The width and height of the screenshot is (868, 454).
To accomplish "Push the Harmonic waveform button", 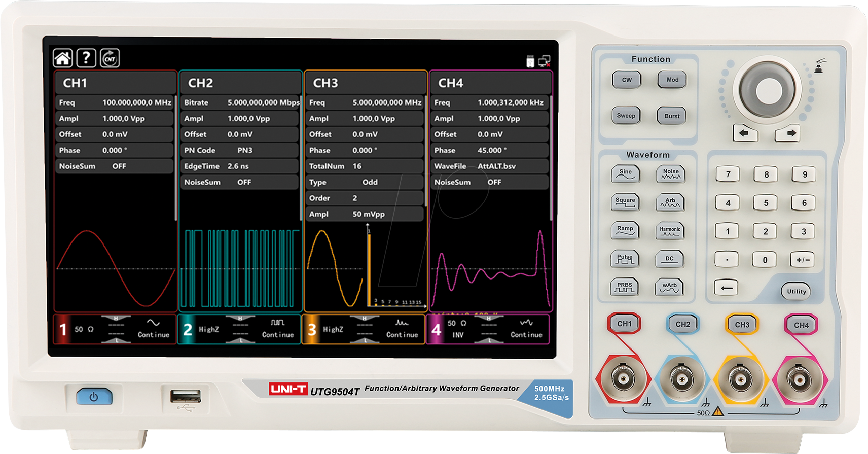I will pyautogui.click(x=670, y=231).
